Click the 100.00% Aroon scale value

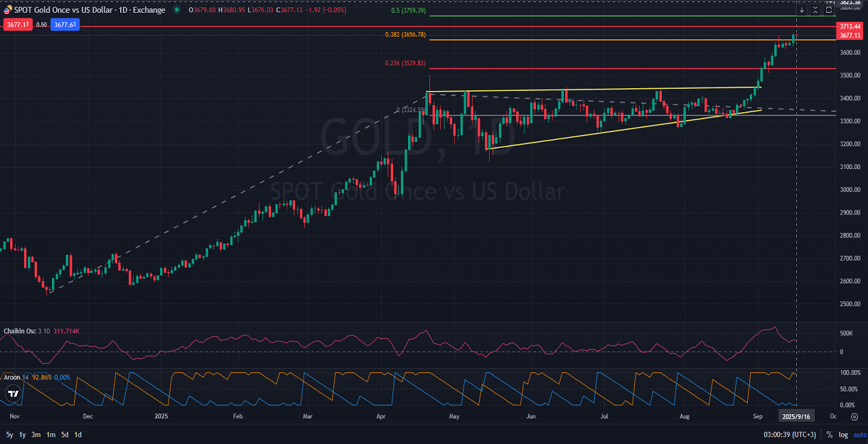click(x=851, y=373)
